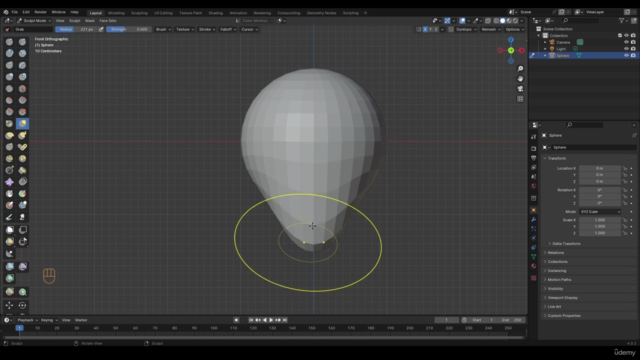
Task: Hide Light in viewport eye icon
Action: (626, 49)
